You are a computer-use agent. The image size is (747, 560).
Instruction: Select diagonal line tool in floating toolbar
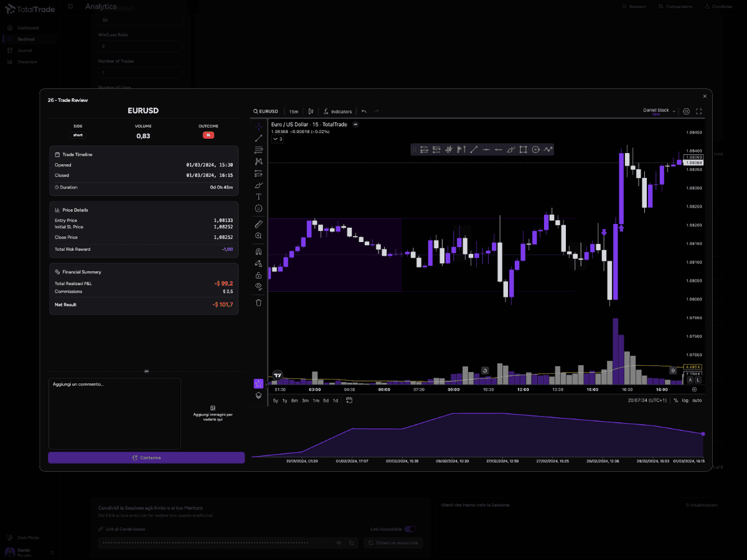tap(474, 149)
